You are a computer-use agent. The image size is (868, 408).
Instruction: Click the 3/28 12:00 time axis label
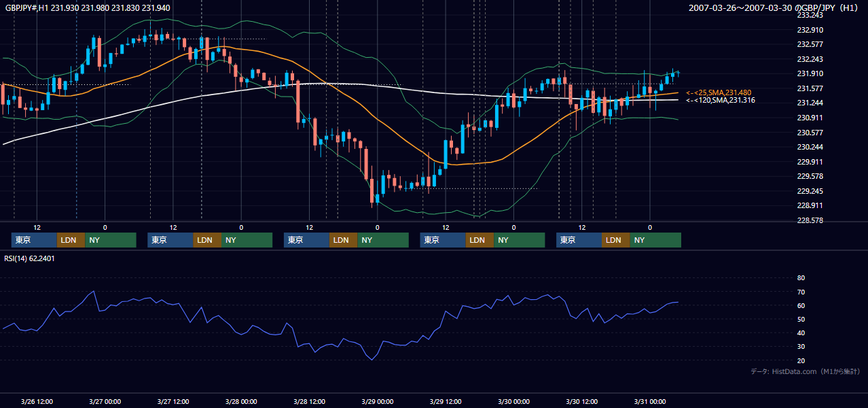pos(309,401)
